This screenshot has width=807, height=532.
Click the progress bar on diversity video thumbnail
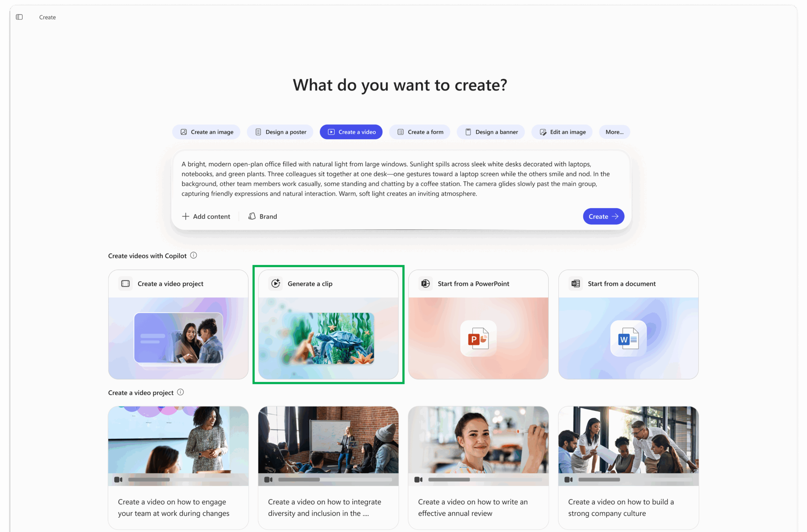pyautogui.click(x=335, y=479)
